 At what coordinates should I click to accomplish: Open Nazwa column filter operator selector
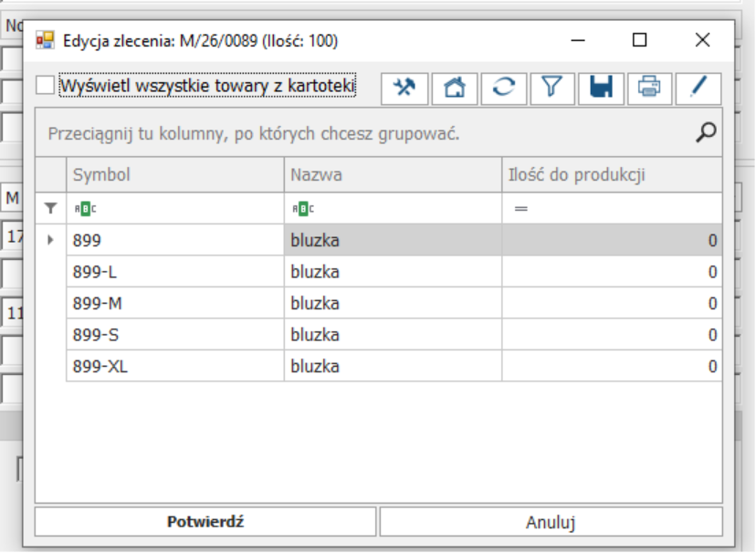click(302, 209)
